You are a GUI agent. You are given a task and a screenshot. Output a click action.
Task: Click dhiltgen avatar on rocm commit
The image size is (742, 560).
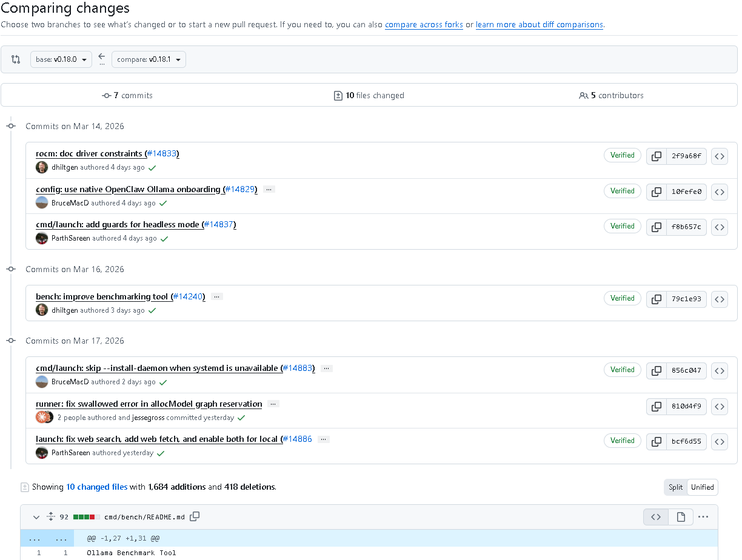42,167
